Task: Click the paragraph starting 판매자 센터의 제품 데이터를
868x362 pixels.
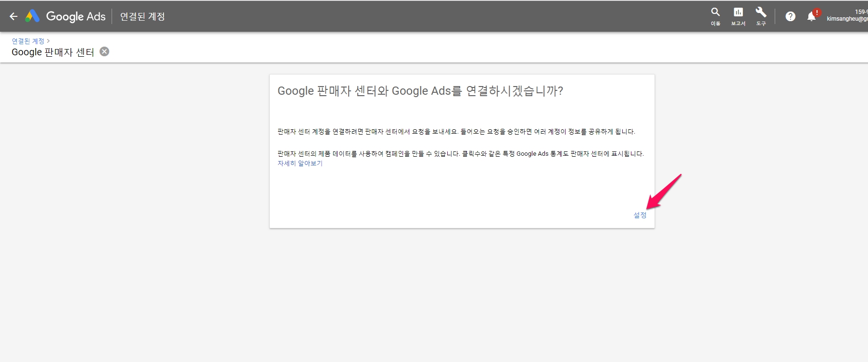Action: 461,154
